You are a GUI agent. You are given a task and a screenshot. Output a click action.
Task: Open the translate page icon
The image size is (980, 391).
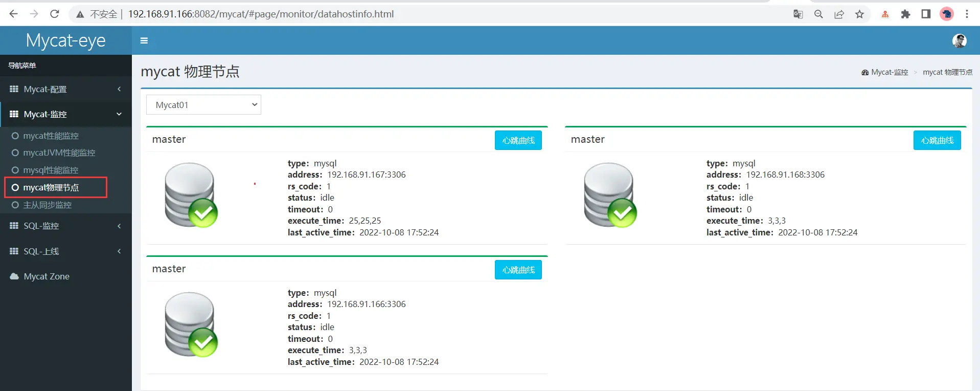[798, 14]
